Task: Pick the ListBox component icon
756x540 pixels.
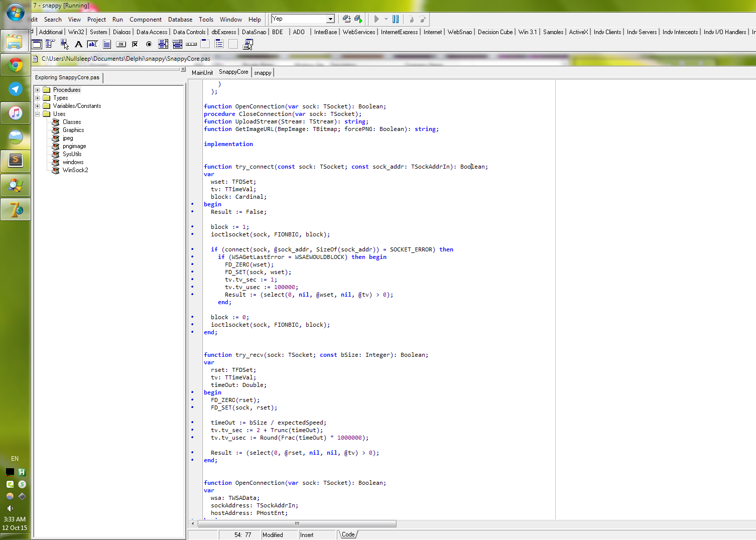Action: 163,44
